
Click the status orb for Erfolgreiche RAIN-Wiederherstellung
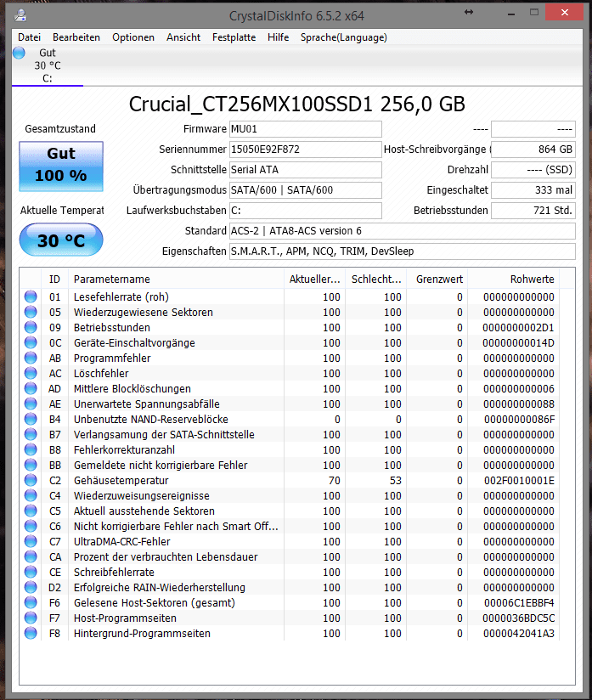point(31,587)
